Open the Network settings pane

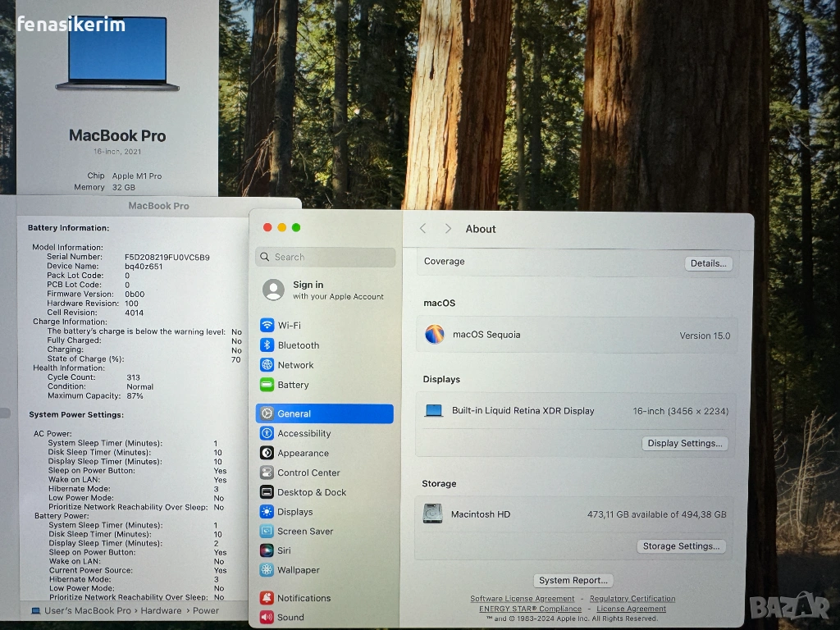(295, 365)
